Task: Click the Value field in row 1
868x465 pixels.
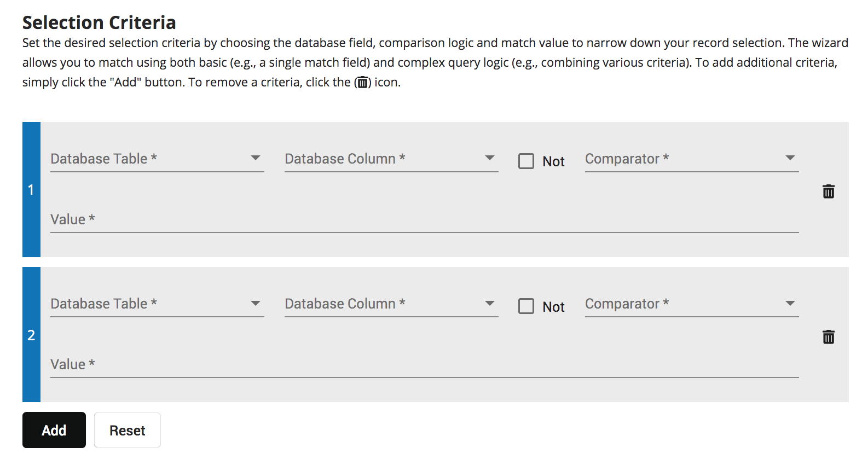Action: click(x=424, y=220)
